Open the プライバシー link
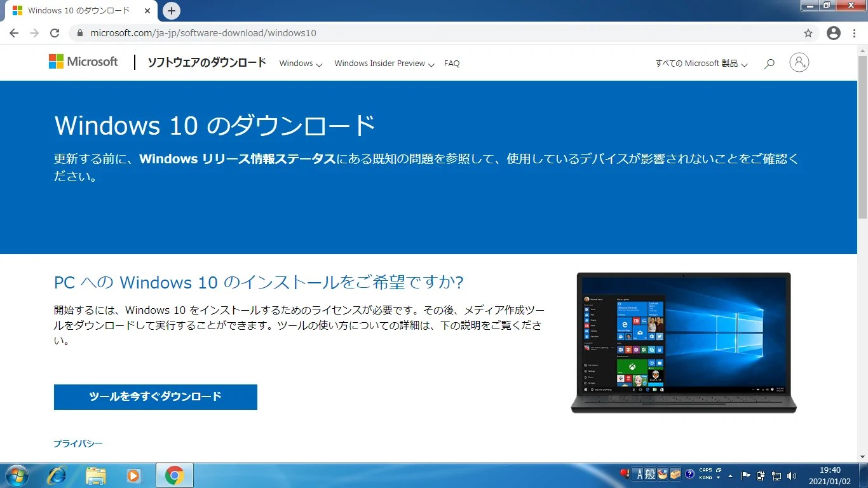The height and width of the screenshot is (488, 868). (78, 444)
